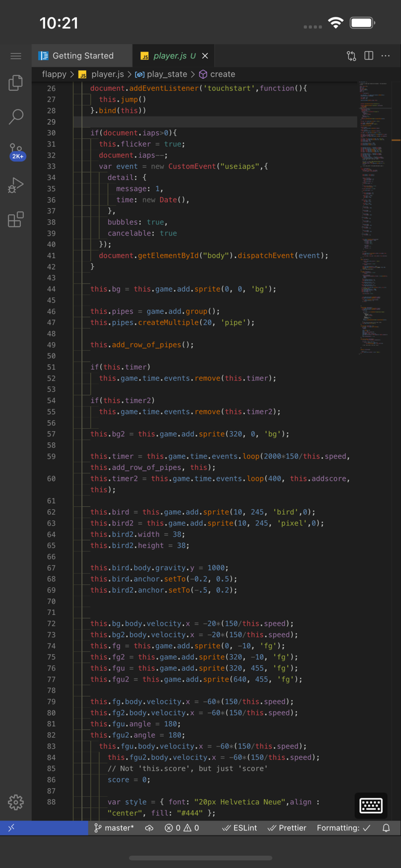Click the battery icon in status bar
This screenshot has width=401, height=868.
363,23
